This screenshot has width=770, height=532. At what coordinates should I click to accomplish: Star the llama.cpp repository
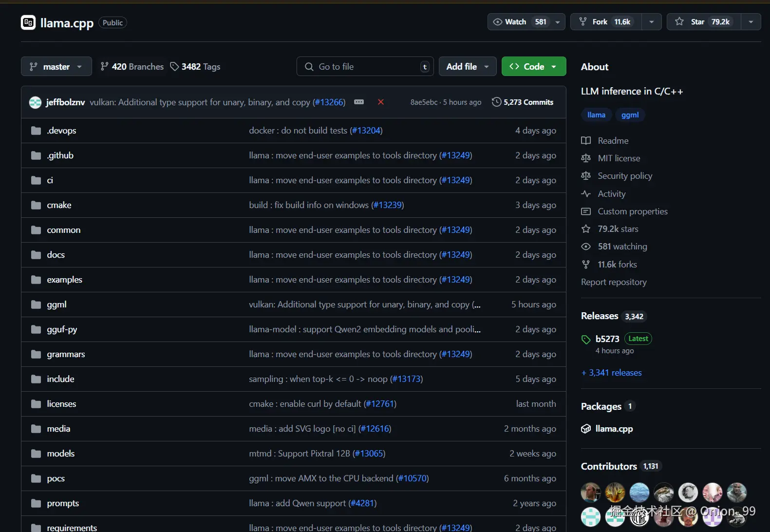(704, 22)
